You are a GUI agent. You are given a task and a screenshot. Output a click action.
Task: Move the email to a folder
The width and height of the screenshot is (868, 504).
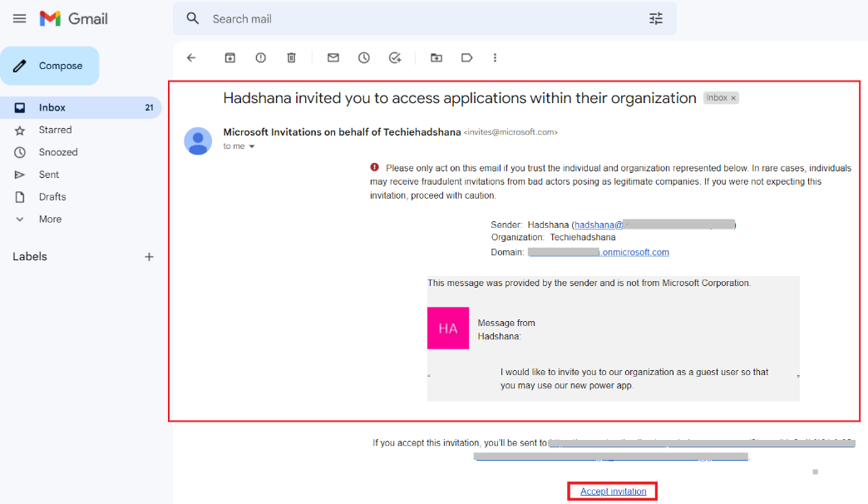(436, 57)
